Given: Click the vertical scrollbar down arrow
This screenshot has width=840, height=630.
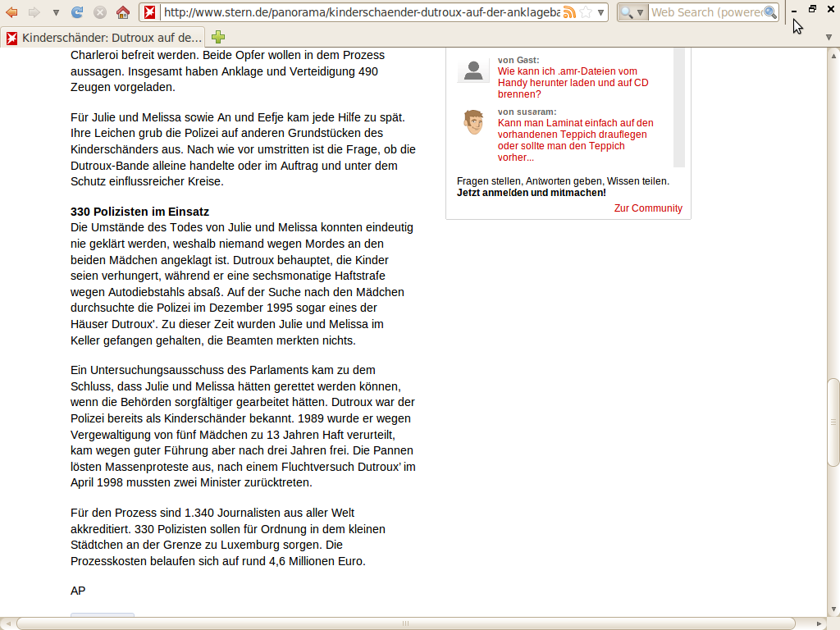Looking at the screenshot, I should [833, 610].
